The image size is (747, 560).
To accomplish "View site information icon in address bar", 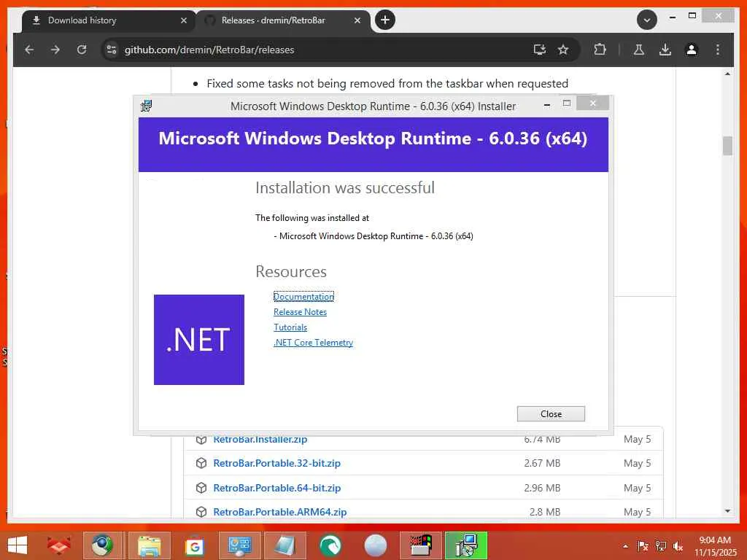I will pos(112,50).
